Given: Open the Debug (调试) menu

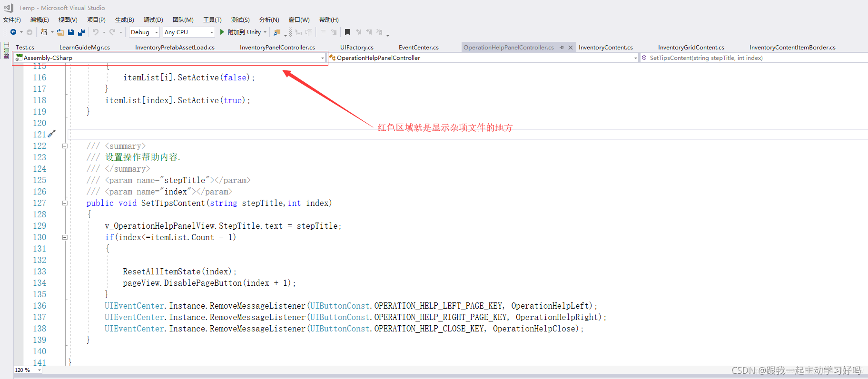Looking at the screenshot, I should coord(153,20).
